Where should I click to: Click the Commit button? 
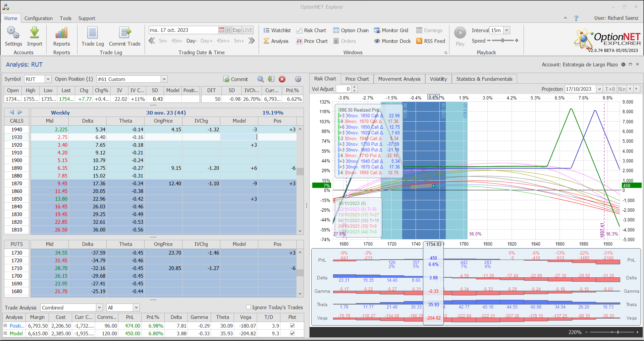(x=236, y=79)
